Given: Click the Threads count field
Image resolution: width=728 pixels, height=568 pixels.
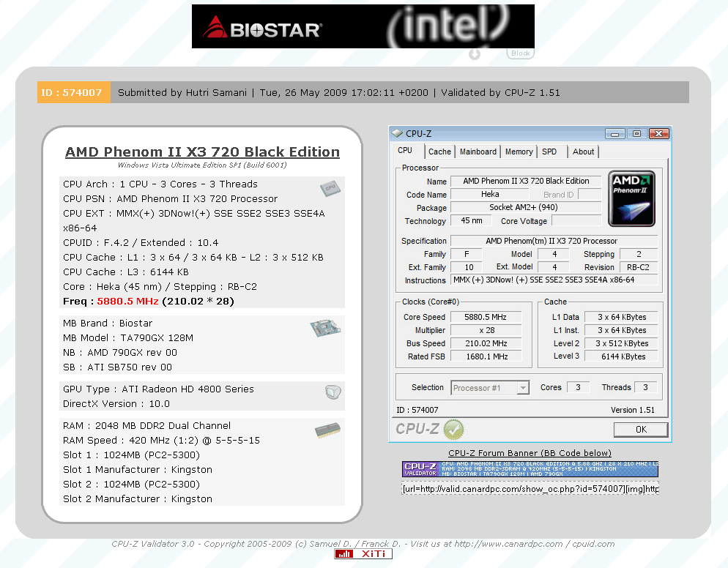Looking at the screenshot, I should pyautogui.click(x=645, y=387).
